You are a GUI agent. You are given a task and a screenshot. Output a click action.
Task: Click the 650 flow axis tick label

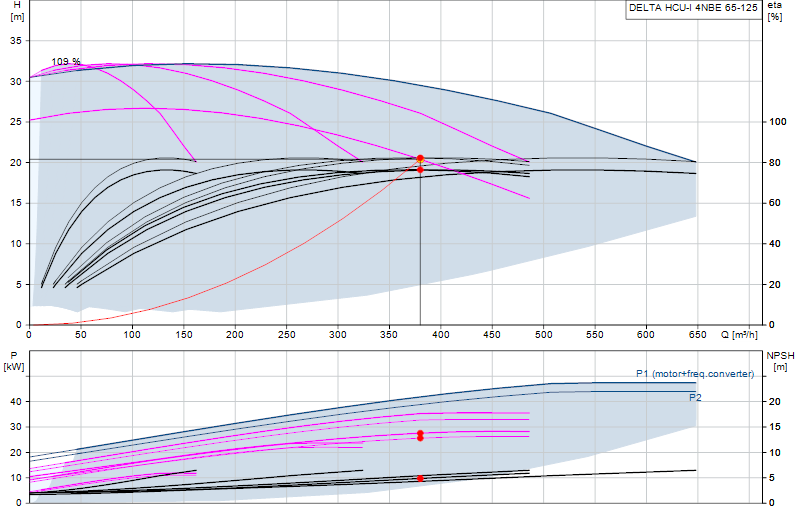(x=697, y=335)
